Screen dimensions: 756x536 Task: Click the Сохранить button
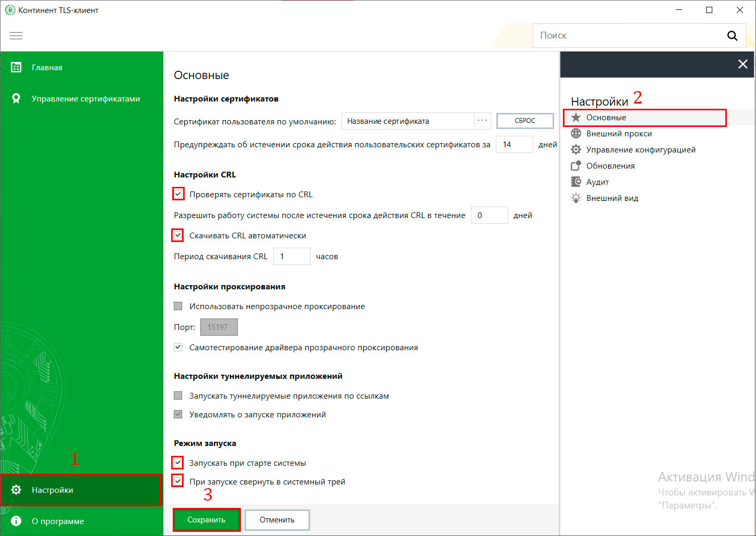pyautogui.click(x=207, y=520)
